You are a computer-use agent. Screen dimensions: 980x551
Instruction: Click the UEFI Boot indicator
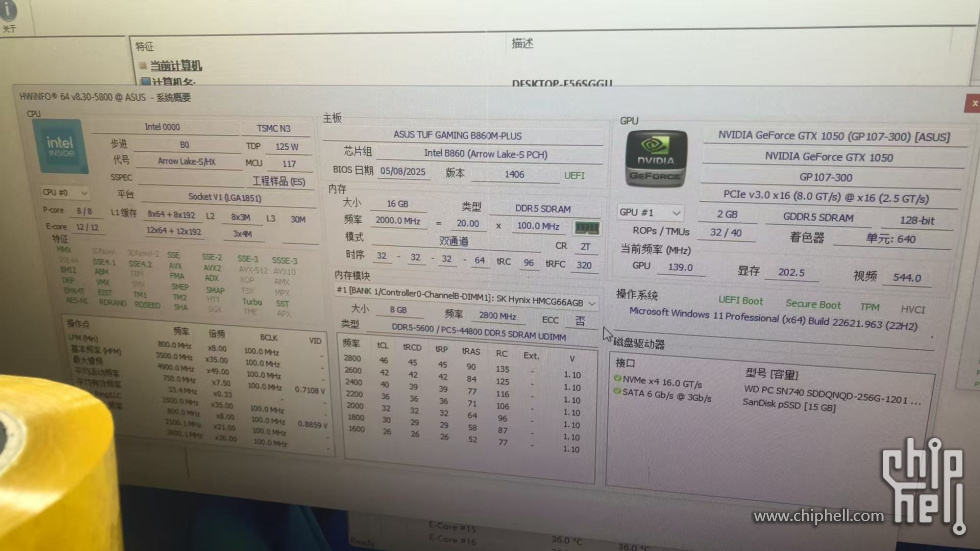click(741, 300)
